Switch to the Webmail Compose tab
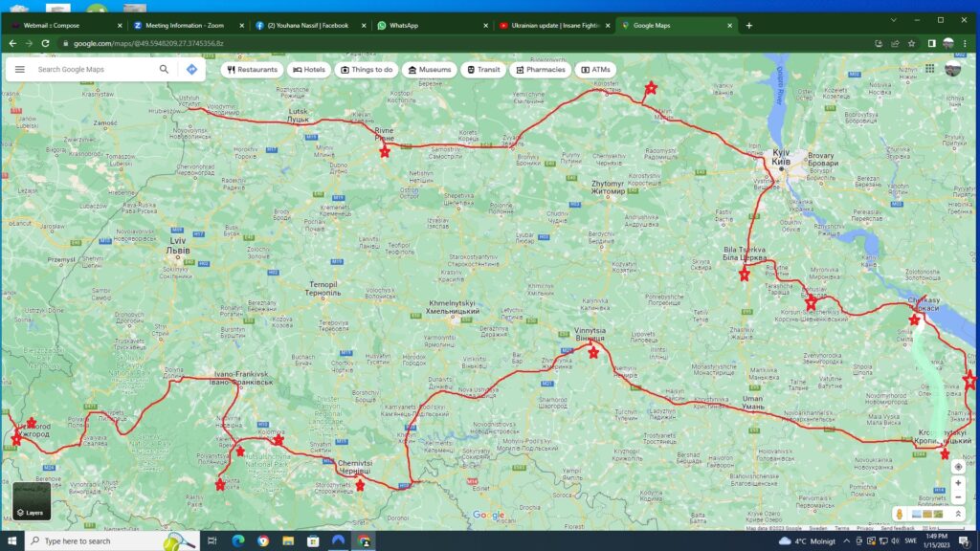The image size is (980, 551). pos(62,26)
